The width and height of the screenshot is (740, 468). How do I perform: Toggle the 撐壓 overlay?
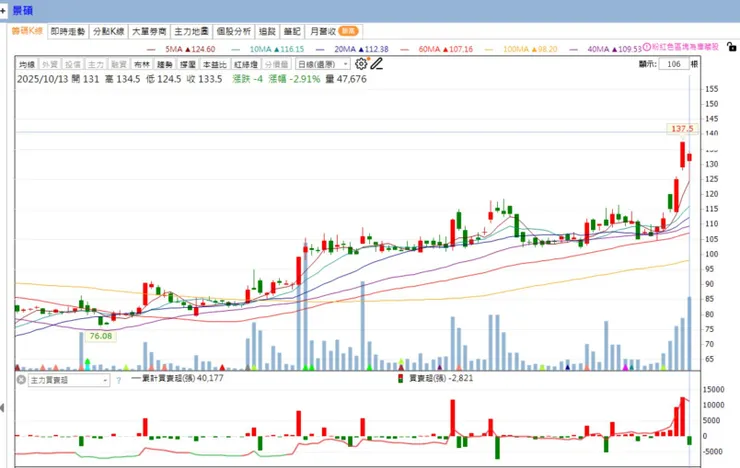187,64
